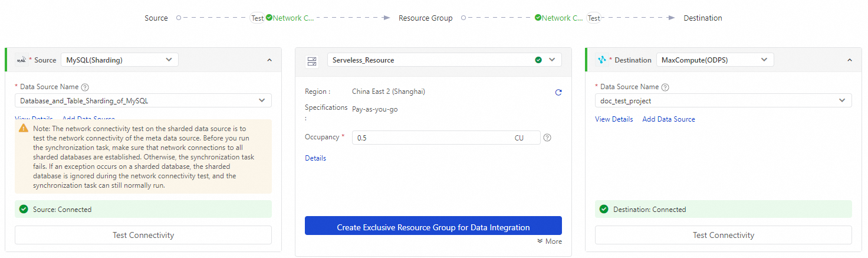Collapse the Destination panel
Image resolution: width=868 pixels, height=258 pixels.
coord(850,60)
